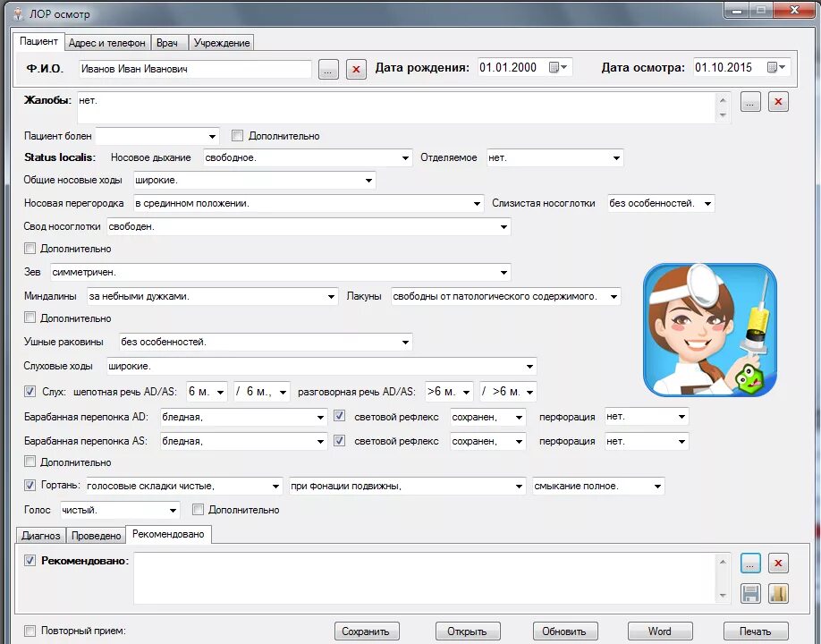Expand the Зев dropdown
Screen dimensions: 821x644
(504, 272)
